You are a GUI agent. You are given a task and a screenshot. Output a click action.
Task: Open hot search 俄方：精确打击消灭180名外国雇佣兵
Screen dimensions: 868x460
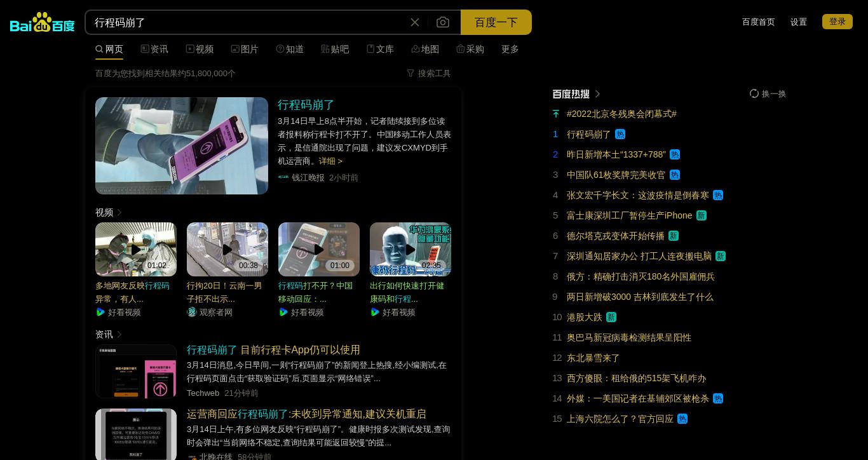pyautogui.click(x=641, y=276)
